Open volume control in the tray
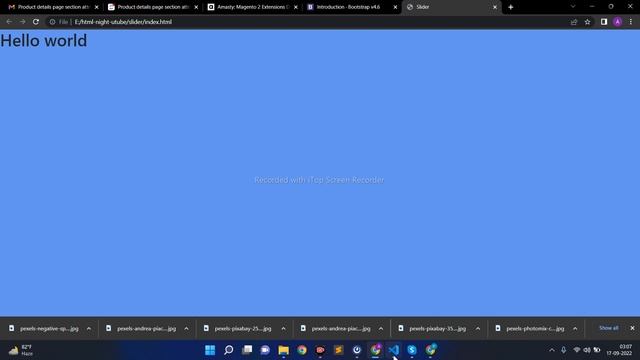This screenshot has width=640, height=360. click(587, 350)
